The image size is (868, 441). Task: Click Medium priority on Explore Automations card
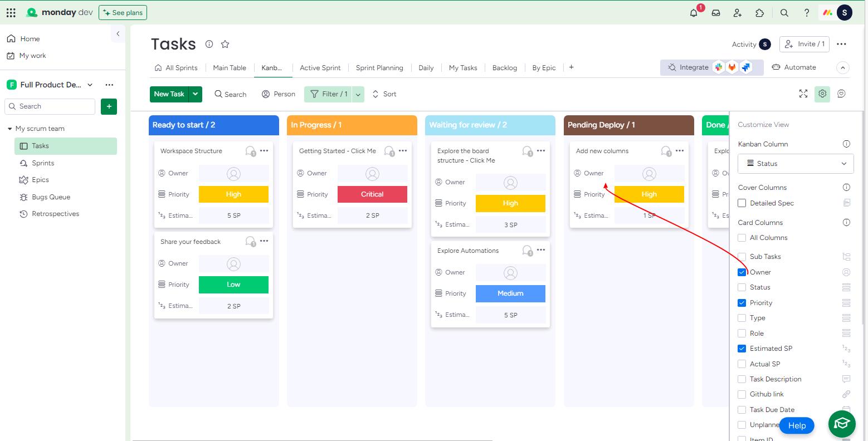click(510, 293)
